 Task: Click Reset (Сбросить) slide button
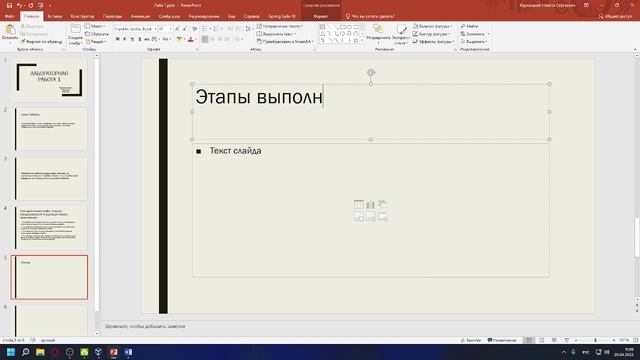(x=97, y=34)
